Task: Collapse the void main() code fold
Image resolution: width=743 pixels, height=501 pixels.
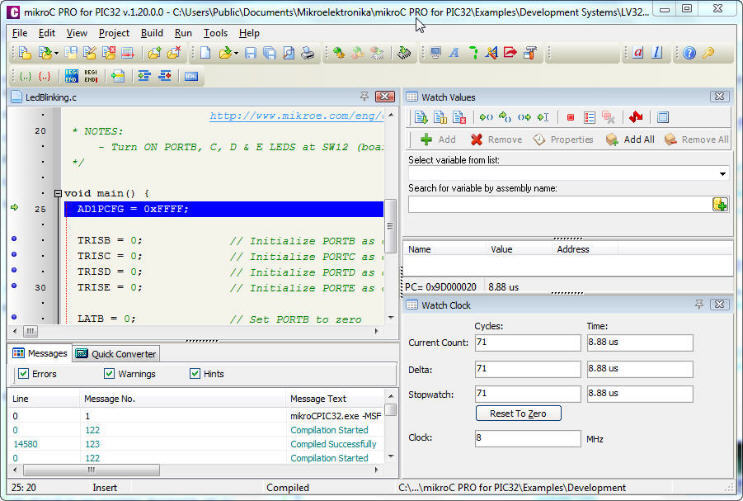Action: [58, 193]
